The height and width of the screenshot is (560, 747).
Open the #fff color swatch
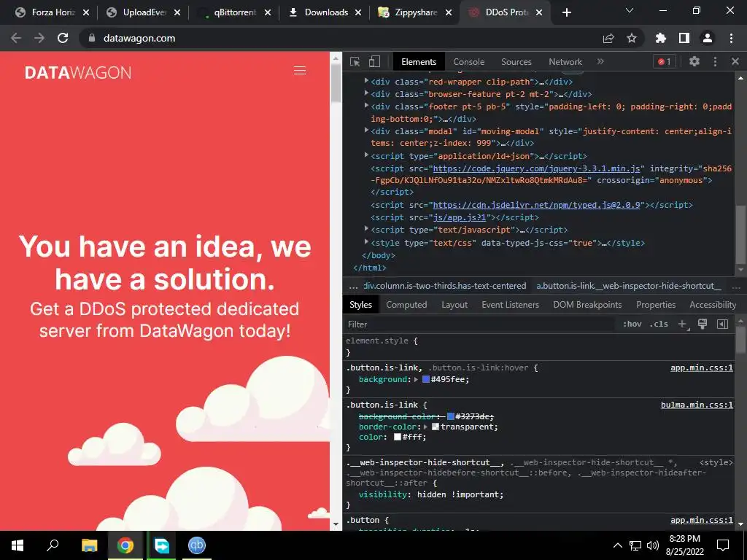(398, 437)
